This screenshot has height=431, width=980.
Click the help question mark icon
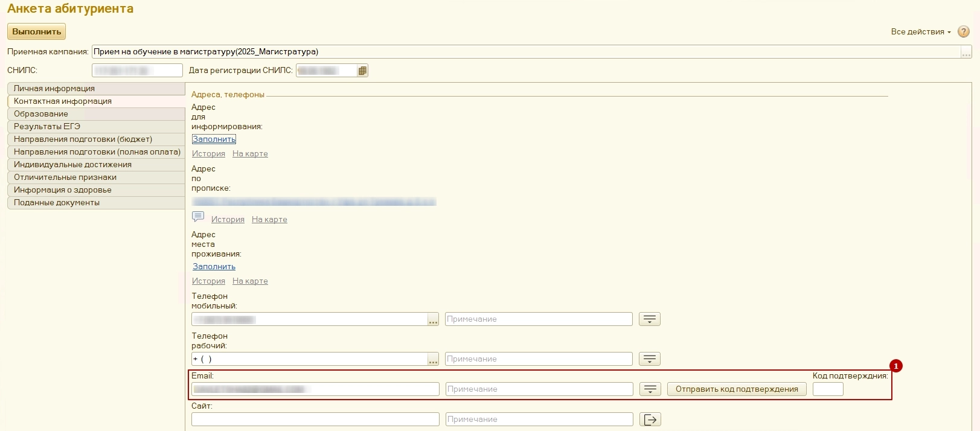(x=964, y=32)
